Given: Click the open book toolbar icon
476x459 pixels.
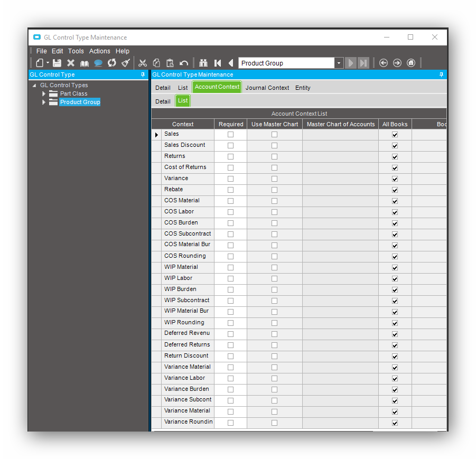Looking at the screenshot, I should 85,63.
